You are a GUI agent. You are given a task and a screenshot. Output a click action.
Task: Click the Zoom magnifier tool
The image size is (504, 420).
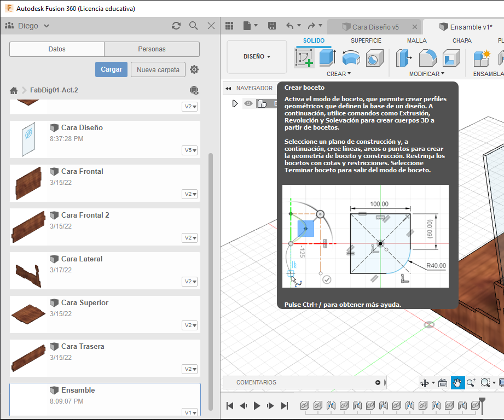(471, 383)
